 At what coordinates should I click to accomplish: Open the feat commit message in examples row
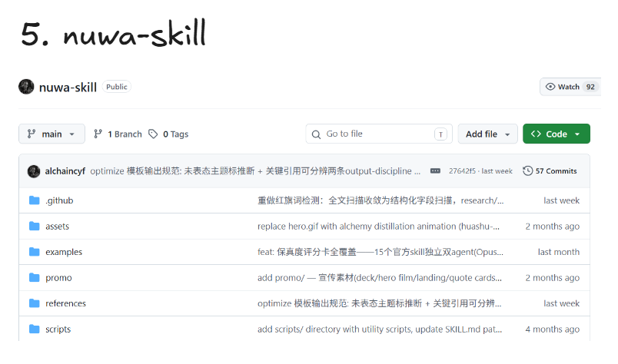coord(380,252)
